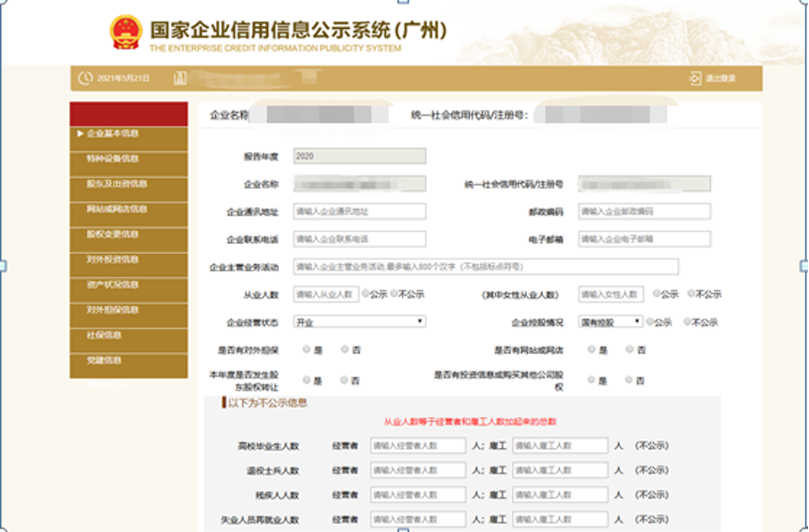Select 公示 radio for 从业人数
The image size is (809, 532).
pos(364,294)
